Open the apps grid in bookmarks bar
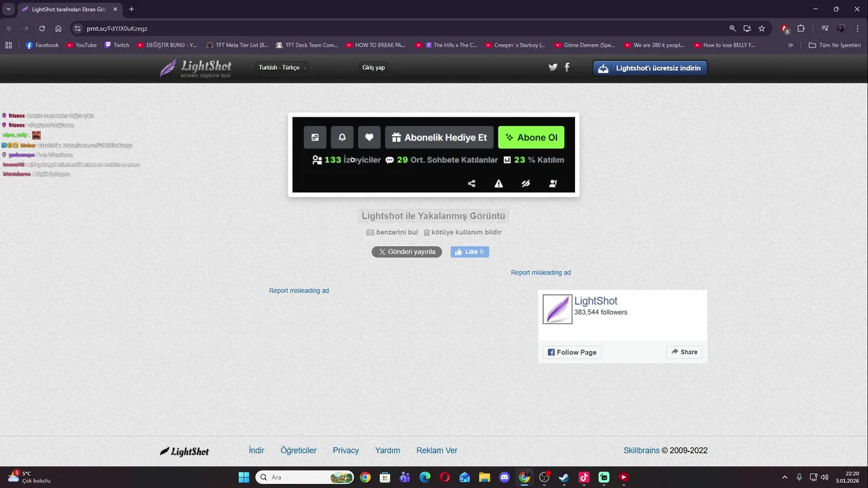The height and width of the screenshot is (488, 868). click(x=9, y=45)
